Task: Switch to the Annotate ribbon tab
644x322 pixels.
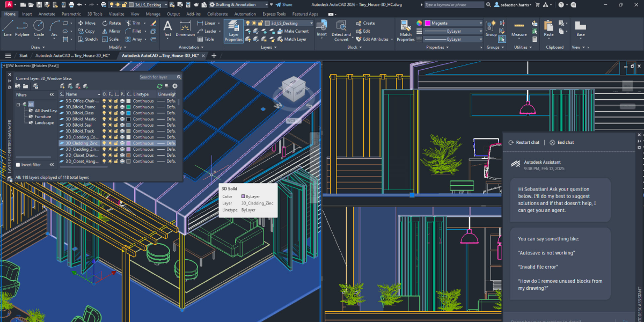Action: (x=47, y=14)
